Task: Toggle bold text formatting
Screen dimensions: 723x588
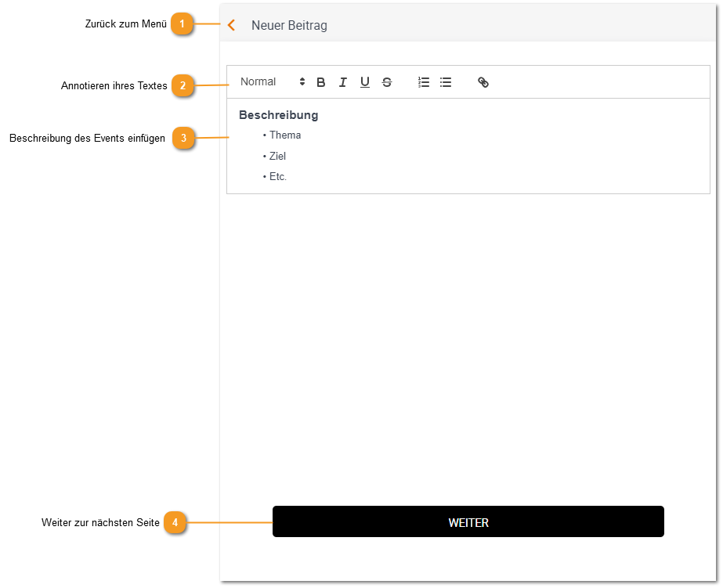Action: click(x=321, y=82)
